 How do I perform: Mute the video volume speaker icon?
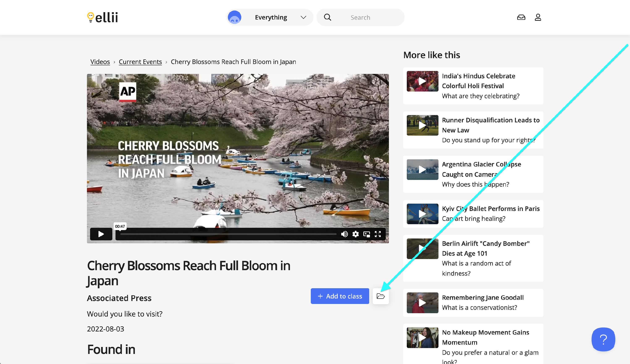click(x=344, y=234)
